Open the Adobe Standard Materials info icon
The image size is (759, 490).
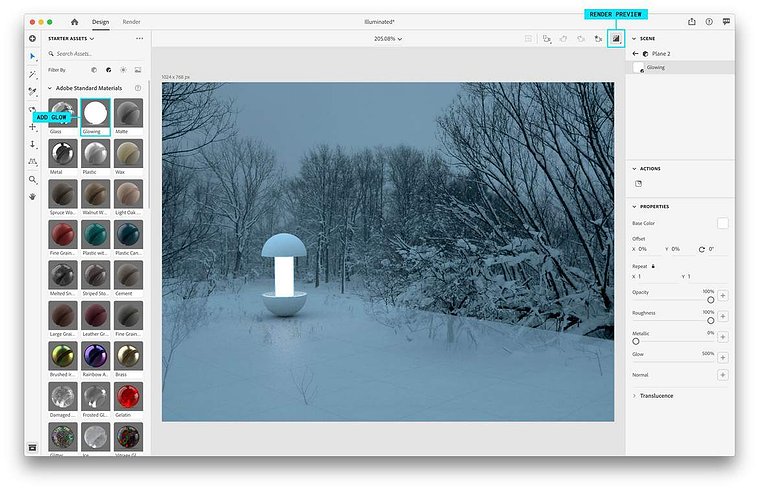(138, 88)
